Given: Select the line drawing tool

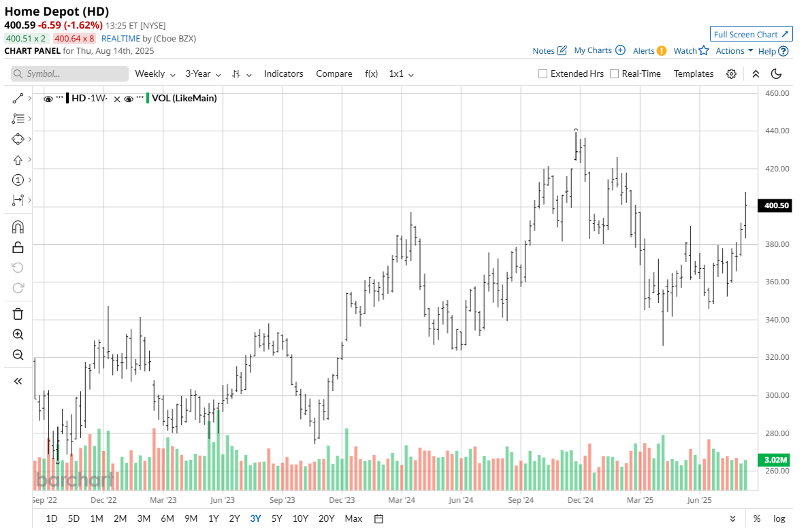Looking at the screenshot, I should pos(18,99).
